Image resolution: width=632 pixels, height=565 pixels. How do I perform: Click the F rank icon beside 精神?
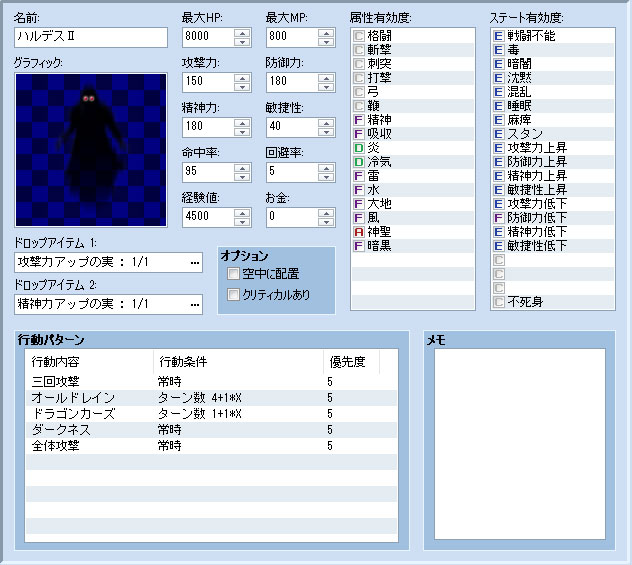click(x=359, y=119)
